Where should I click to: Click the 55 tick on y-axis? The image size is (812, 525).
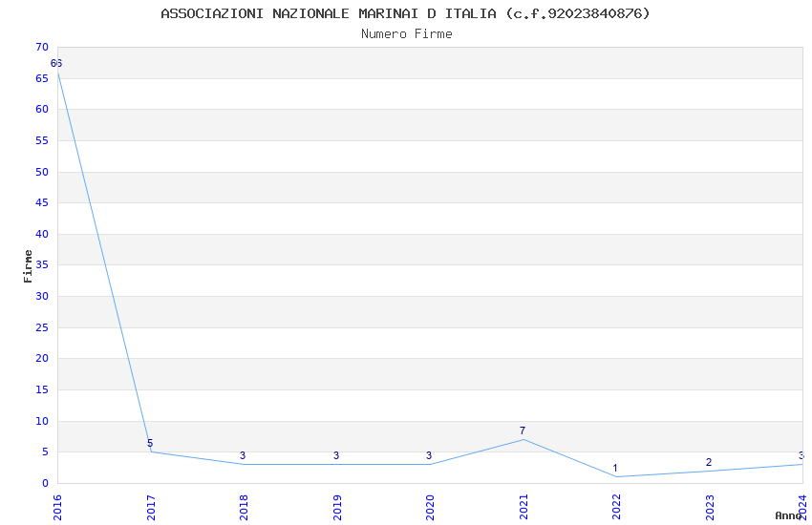click(42, 140)
